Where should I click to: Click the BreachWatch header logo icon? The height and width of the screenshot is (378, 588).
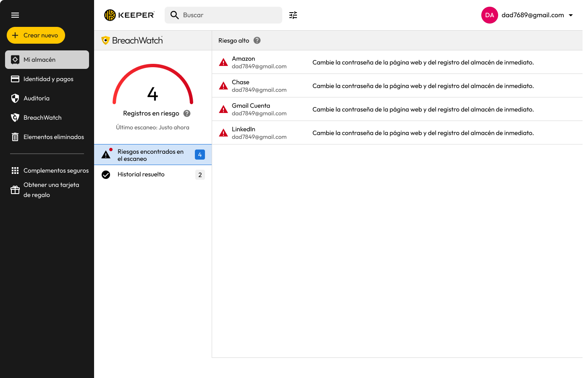pos(105,40)
